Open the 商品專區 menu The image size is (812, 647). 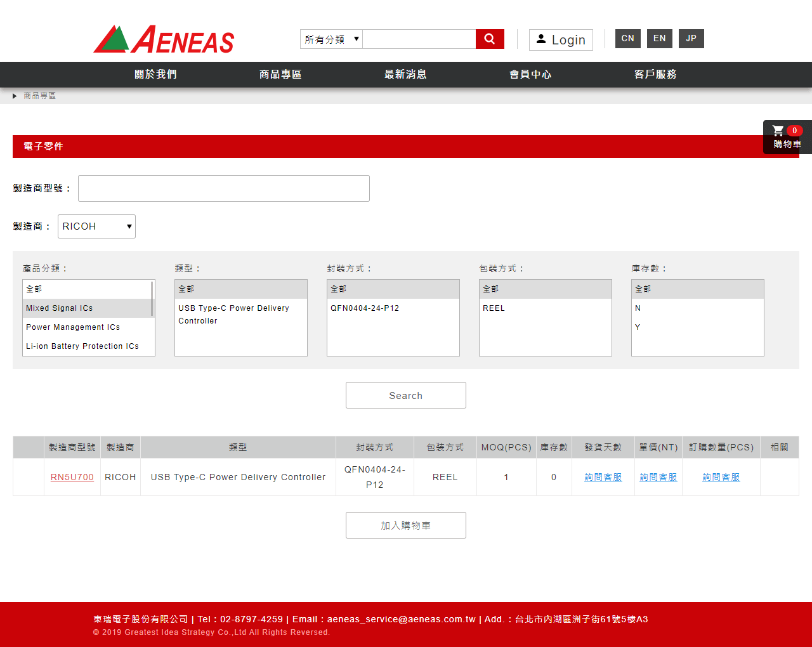coord(280,74)
